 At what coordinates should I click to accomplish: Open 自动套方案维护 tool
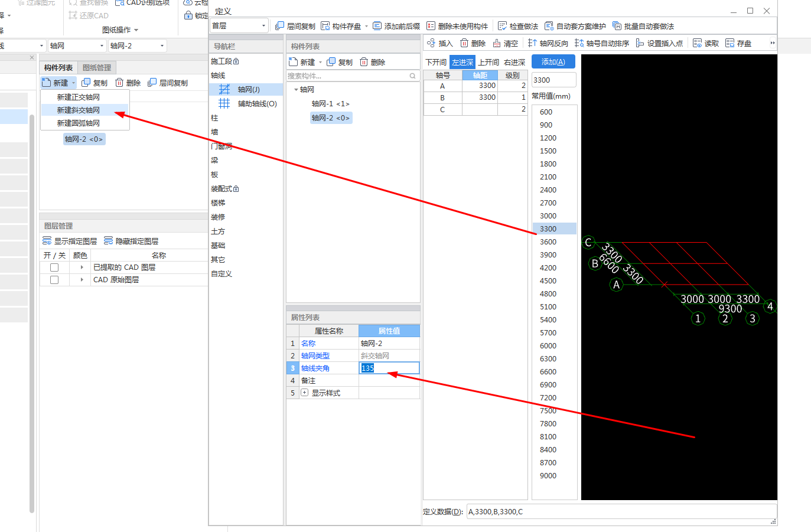tap(549, 26)
